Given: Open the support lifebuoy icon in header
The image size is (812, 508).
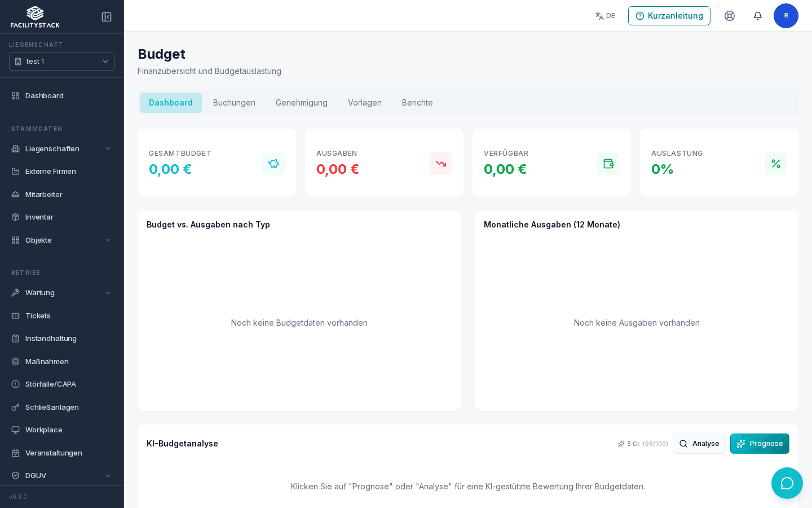Looking at the screenshot, I should (730, 16).
